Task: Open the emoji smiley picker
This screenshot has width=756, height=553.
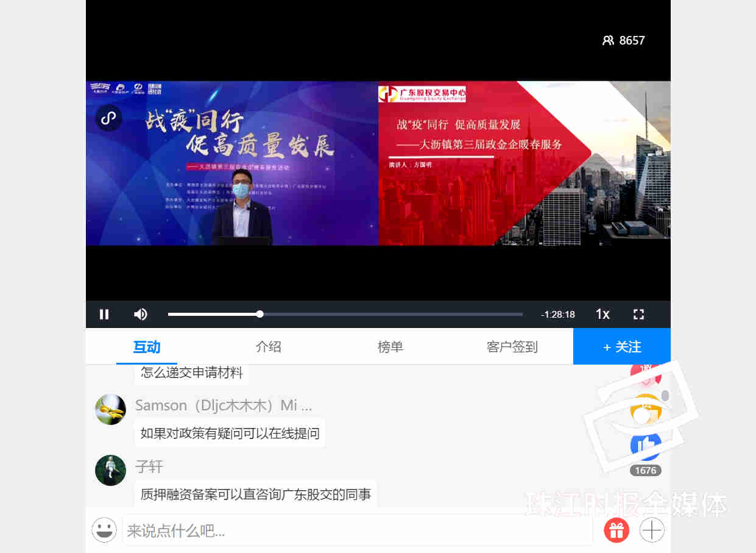Action: [x=104, y=530]
